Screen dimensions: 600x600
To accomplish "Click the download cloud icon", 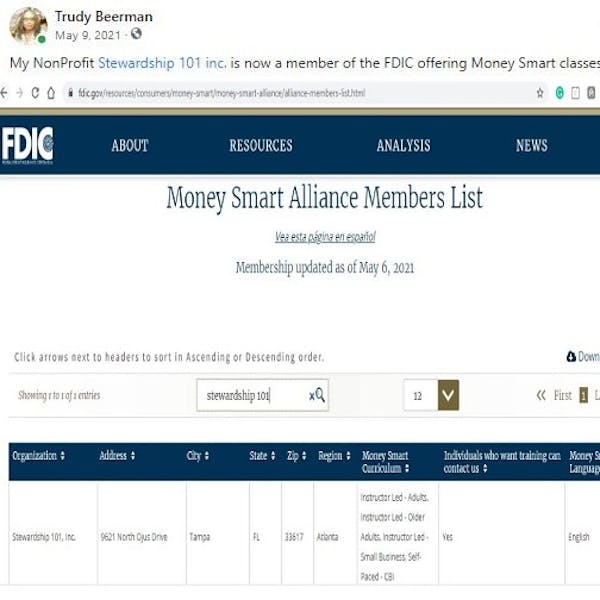I will point(571,357).
